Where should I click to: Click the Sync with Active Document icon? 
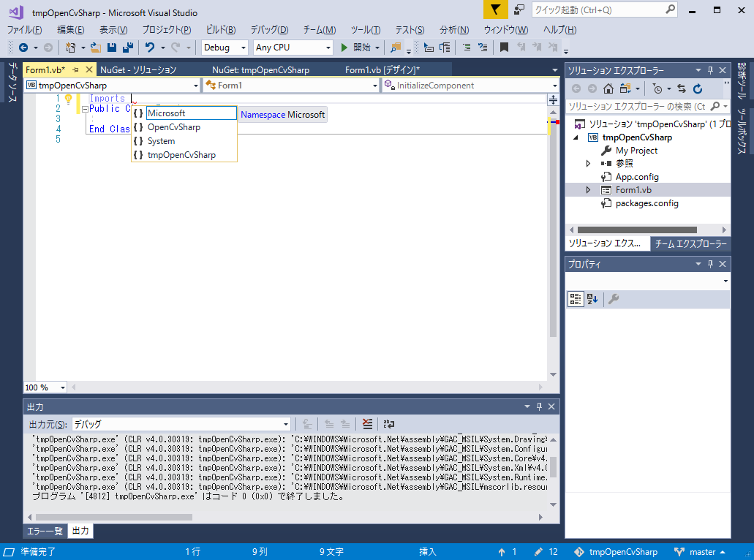pyautogui.click(x=682, y=88)
